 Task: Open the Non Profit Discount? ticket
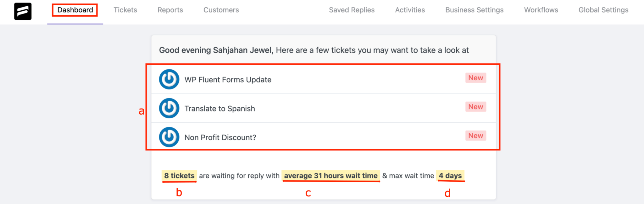point(323,137)
